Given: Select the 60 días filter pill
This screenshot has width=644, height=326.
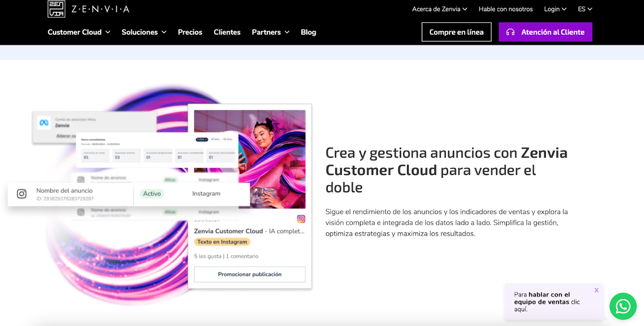Looking at the screenshot, I should point(228,139).
